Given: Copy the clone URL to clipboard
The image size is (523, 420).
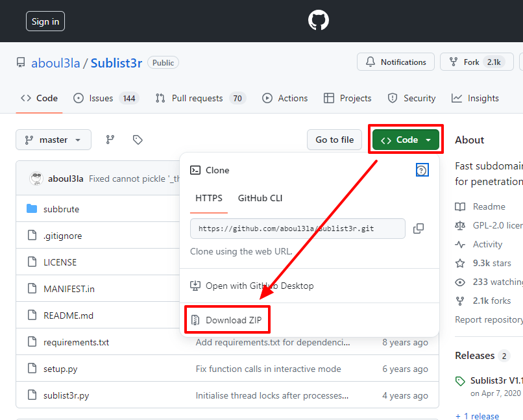Looking at the screenshot, I should [x=419, y=229].
